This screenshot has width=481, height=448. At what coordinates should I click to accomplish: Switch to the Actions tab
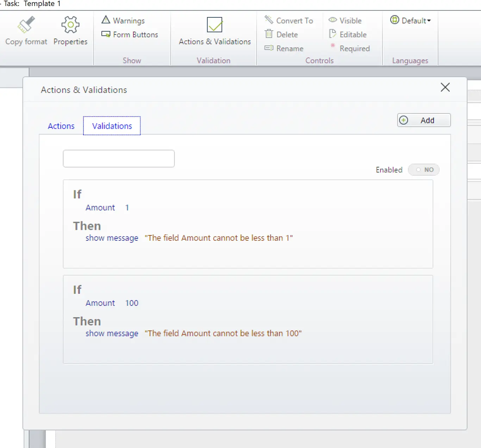(61, 126)
